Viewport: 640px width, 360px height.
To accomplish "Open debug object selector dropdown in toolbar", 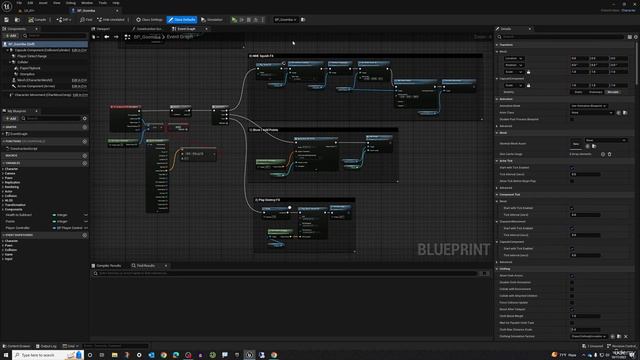I will coord(285,20).
